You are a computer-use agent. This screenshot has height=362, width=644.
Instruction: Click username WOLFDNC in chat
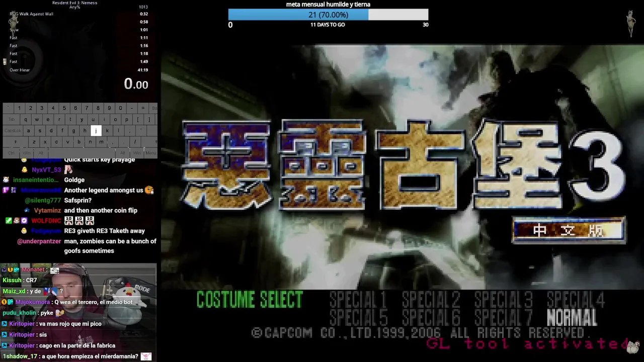46,221
